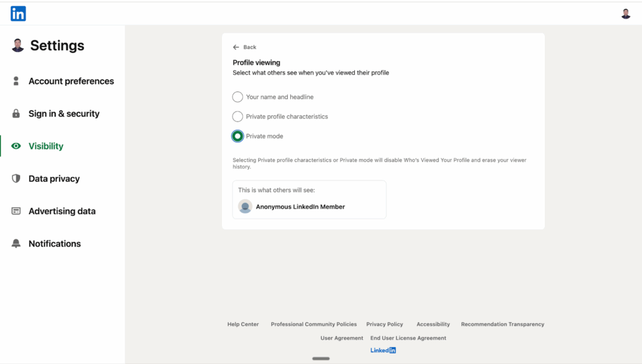Click the Anonymous LinkedIn Member preview avatar
The height and width of the screenshot is (364, 642).
tap(245, 207)
